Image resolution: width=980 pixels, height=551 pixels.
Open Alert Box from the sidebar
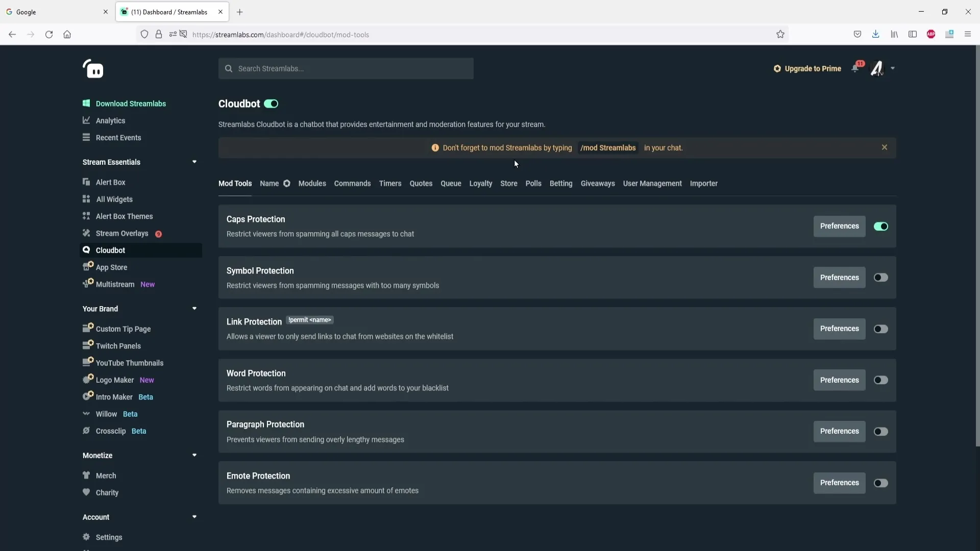110,182
